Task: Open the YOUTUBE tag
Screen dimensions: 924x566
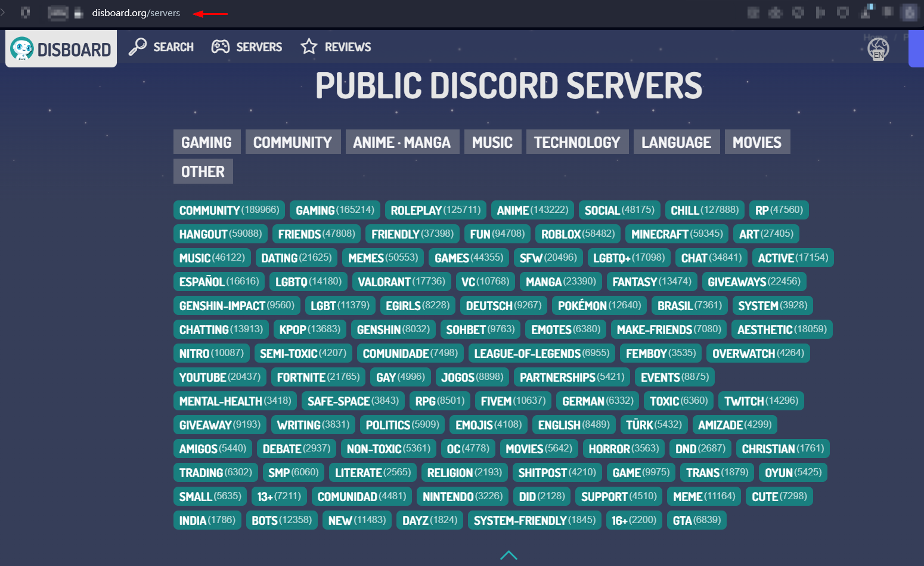Action: 220,377
